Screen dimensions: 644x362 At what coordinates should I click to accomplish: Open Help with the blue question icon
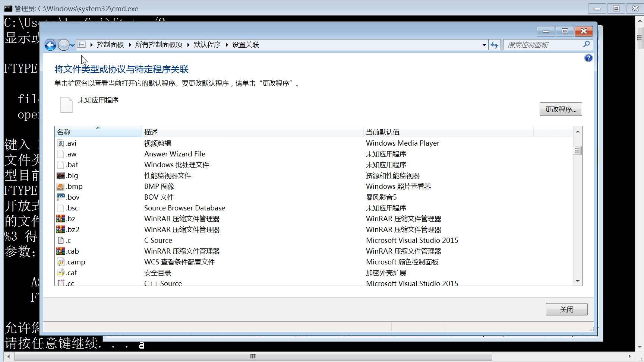pyautogui.click(x=588, y=58)
